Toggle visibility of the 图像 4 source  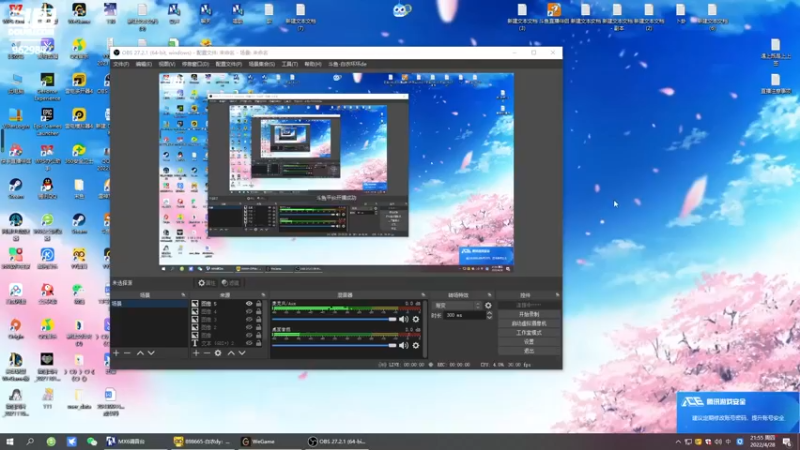coord(249,312)
